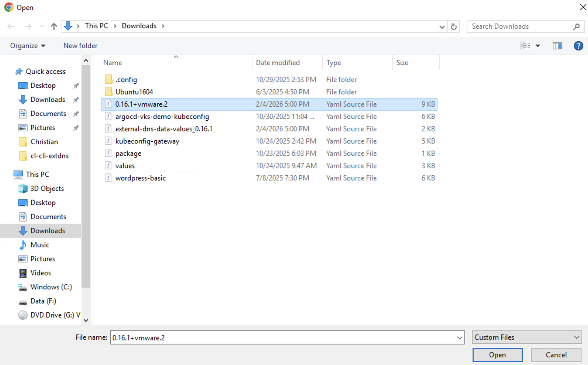
Task: Click the File name input field
Action: click(x=281, y=337)
